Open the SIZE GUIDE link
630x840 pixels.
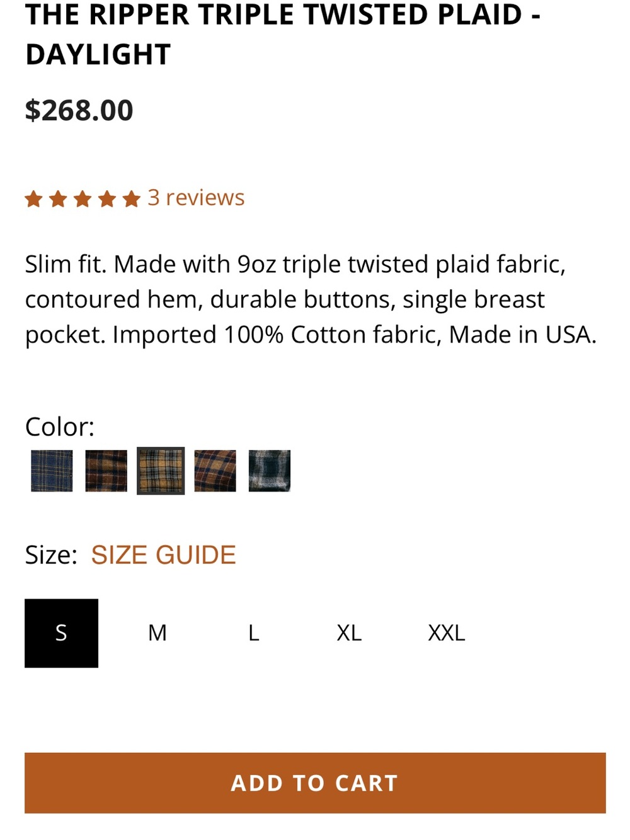coord(163,555)
